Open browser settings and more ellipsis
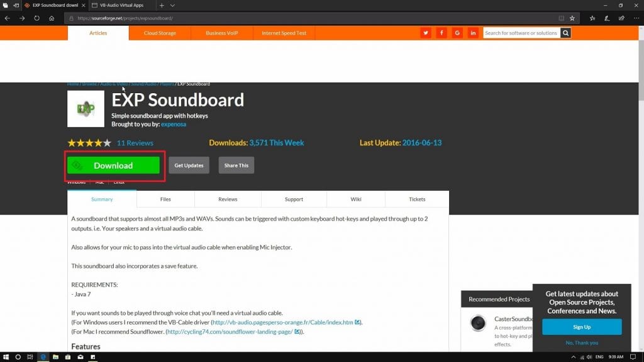The width and height of the screenshot is (644, 362). [636, 18]
